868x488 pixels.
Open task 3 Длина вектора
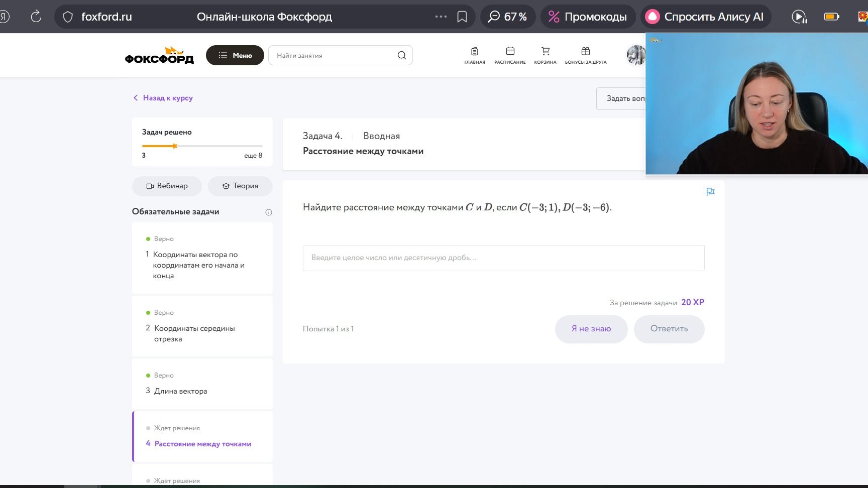tap(202, 384)
